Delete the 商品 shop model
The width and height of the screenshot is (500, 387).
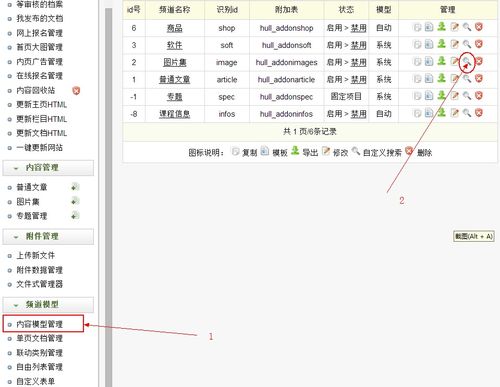click(479, 27)
